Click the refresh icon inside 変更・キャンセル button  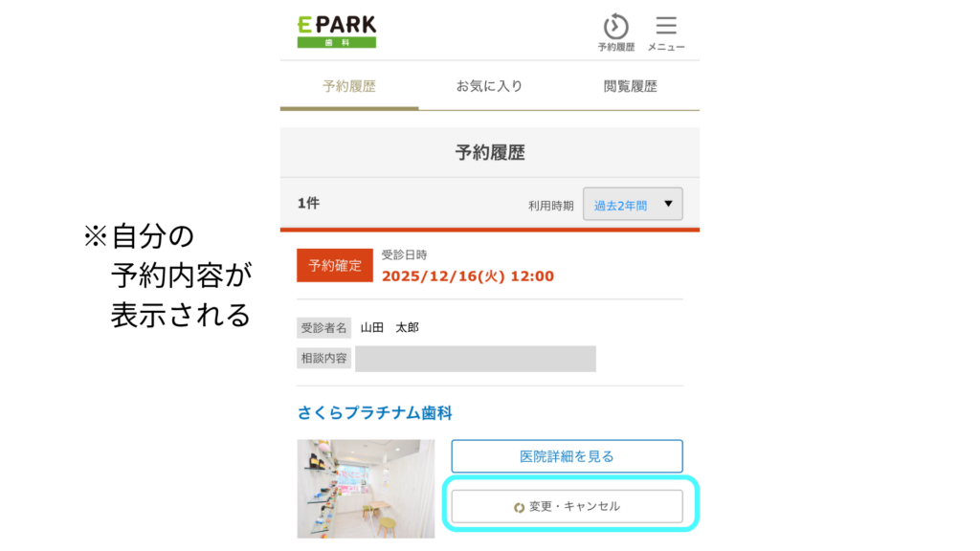[519, 507]
